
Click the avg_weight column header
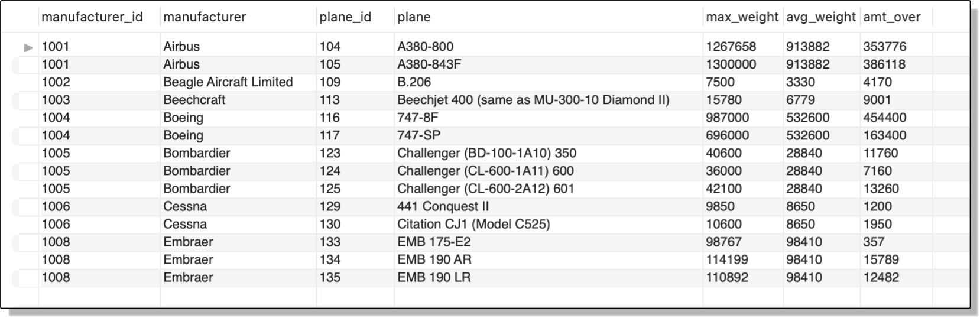click(x=821, y=17)
